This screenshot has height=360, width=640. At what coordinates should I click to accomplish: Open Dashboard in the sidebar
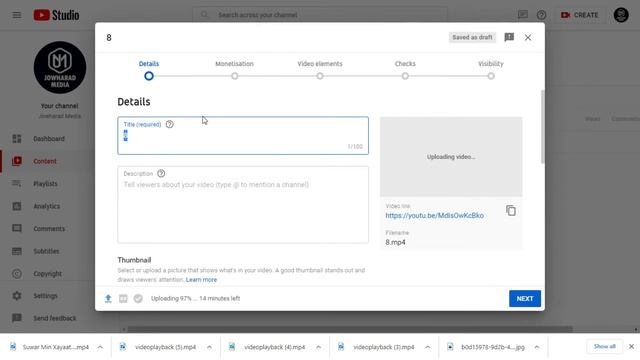(x=49, y=139)
